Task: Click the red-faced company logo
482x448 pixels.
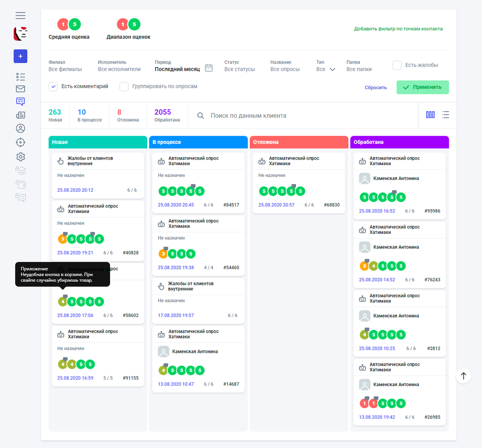Action: click(x=20, y=34)
